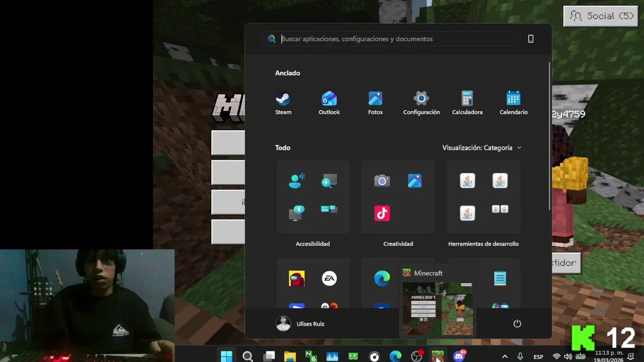Open the small app group in Accesibilidad
Image resolution: width=644 pixels, height=362 pixels.
(329, 209)
